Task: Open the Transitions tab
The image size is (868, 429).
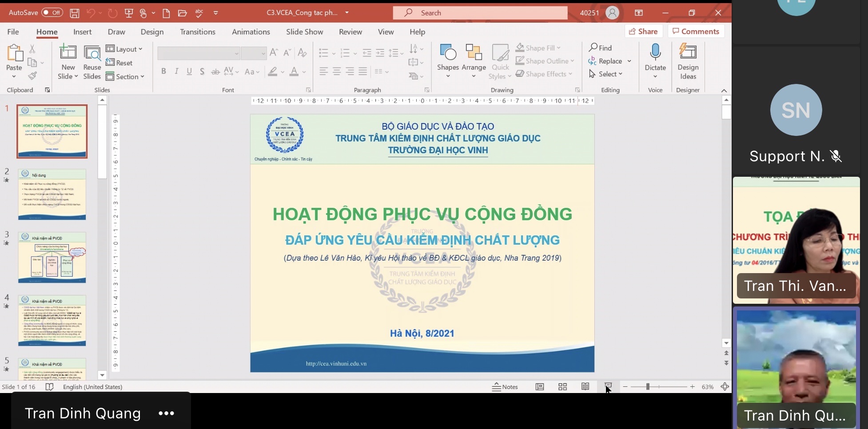Action: click(x=198, y=32)
